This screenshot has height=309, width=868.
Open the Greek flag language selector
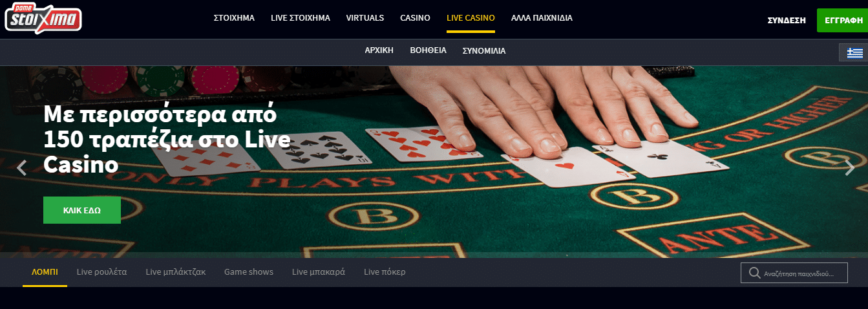coord(854,52)
